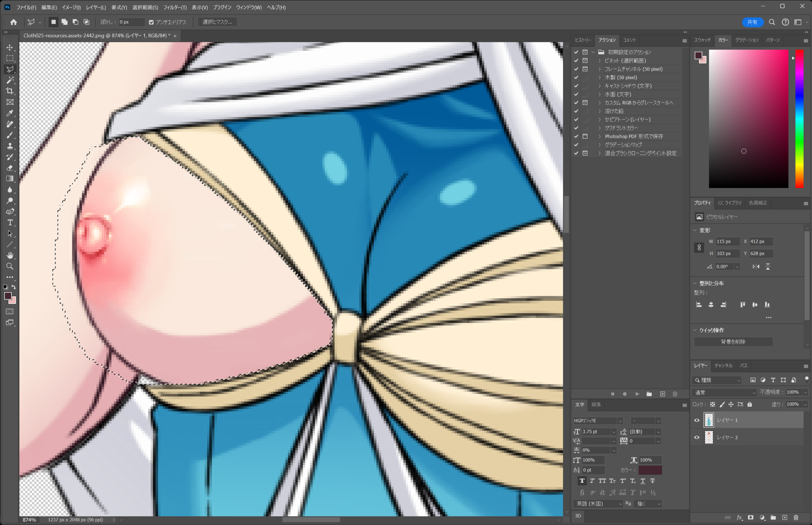The width and height of the screenshot is (812, 525).
Task: Open language dropdown 英語 (米国)
Action: coord(598,504)
